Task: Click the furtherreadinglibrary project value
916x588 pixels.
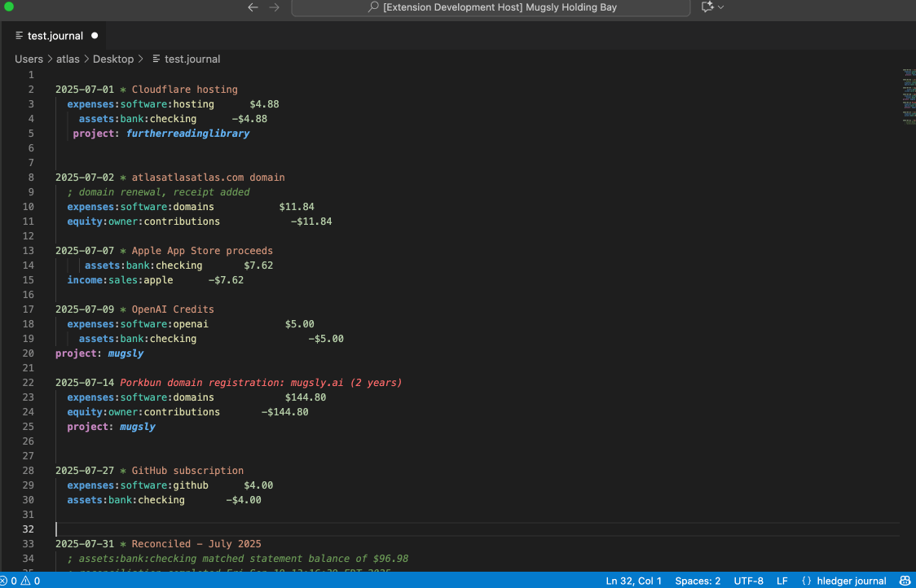Action: coord(187,133)
